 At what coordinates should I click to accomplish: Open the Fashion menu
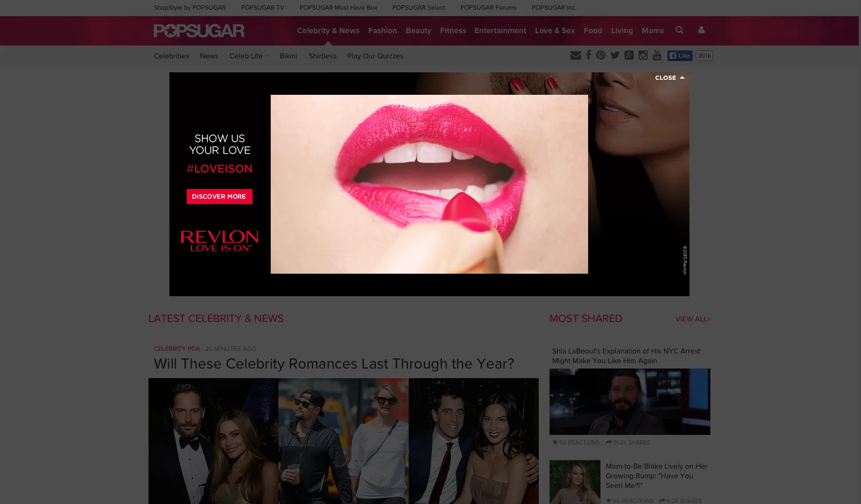pyautogui.click(x=382, y=31)
